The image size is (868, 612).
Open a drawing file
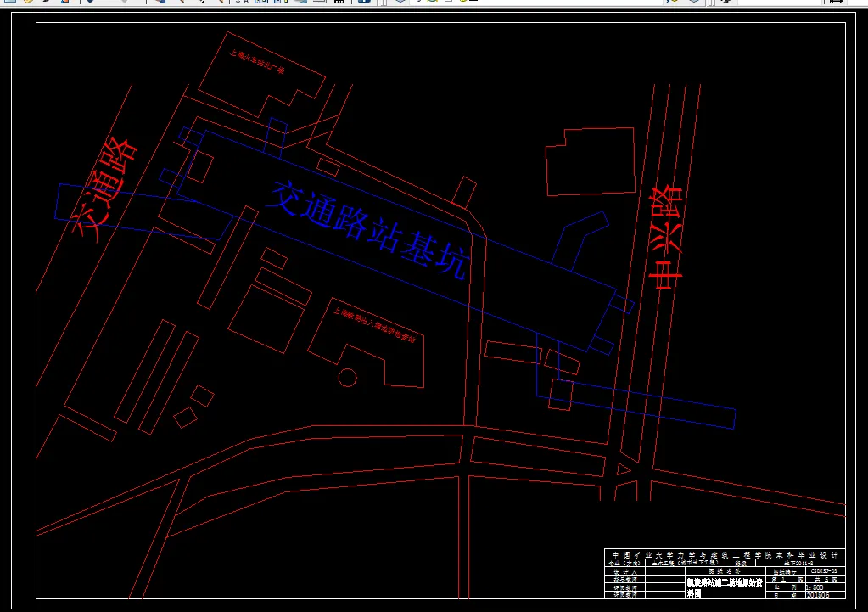[x=27, y=4]
